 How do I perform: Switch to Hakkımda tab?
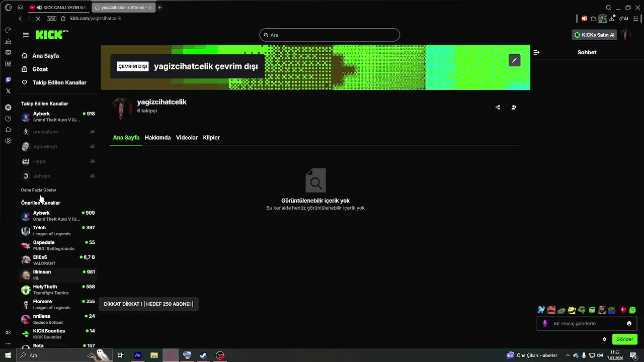tap(157, 138)
